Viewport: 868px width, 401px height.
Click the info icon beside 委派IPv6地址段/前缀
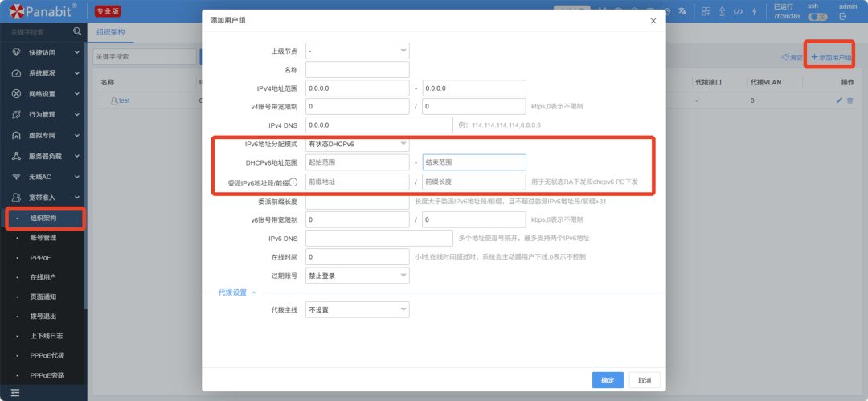pos(293,182)
